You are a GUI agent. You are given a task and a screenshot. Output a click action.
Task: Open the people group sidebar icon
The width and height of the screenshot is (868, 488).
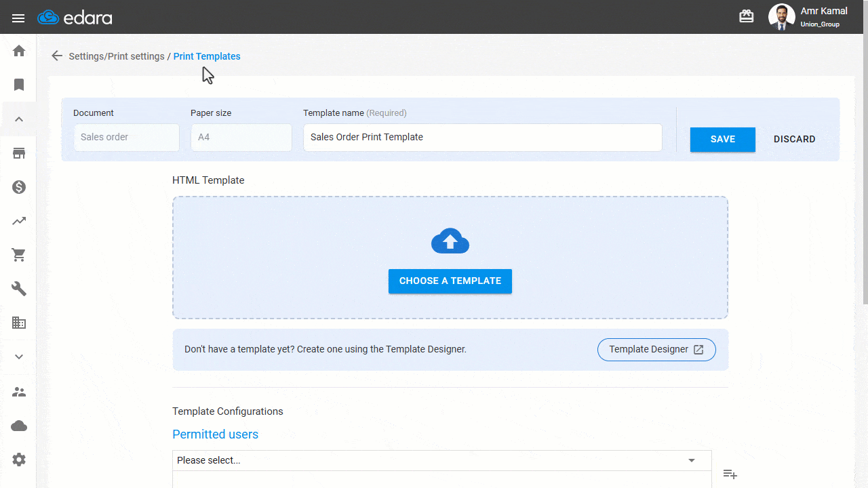pyautogui.click(x=19, y=392)
